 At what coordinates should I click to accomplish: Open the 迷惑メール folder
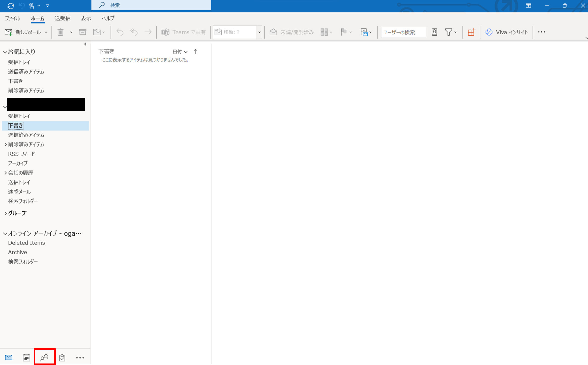pyautogui.click(x=19, y=192)
